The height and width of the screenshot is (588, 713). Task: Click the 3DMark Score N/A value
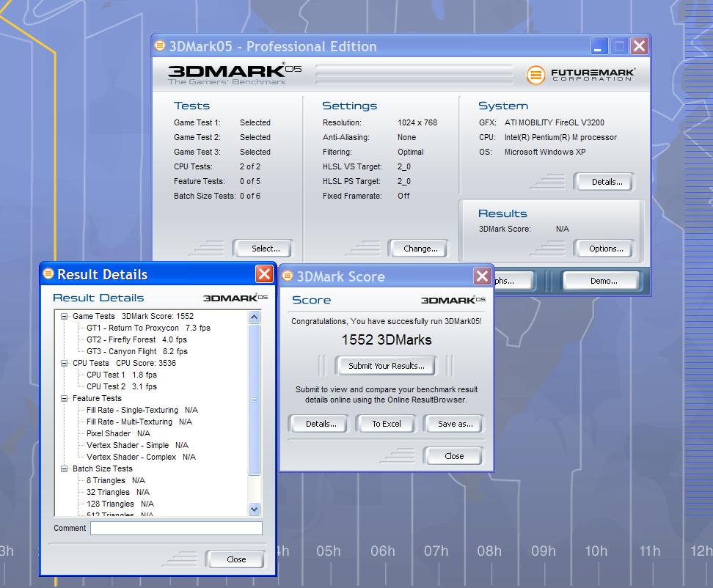(562, 229)
